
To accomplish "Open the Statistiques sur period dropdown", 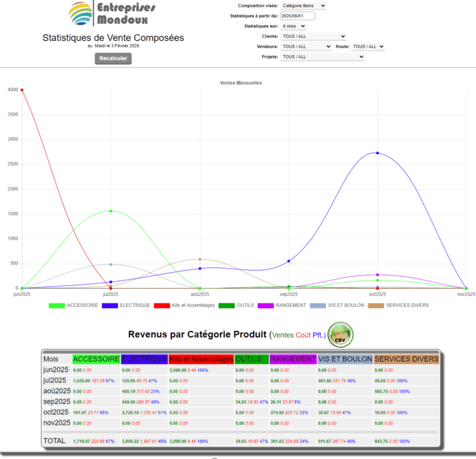I will tap(293, 26).
